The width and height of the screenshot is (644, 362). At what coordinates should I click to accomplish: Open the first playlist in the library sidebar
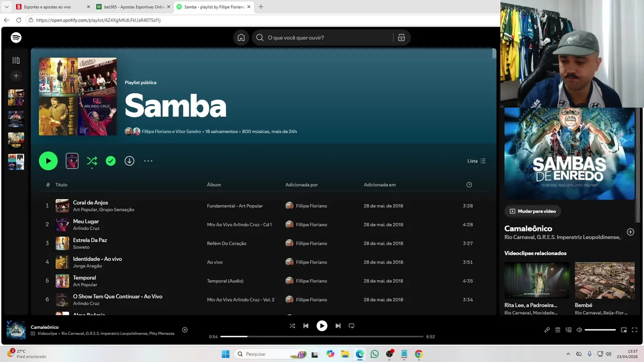click(16, 98)
